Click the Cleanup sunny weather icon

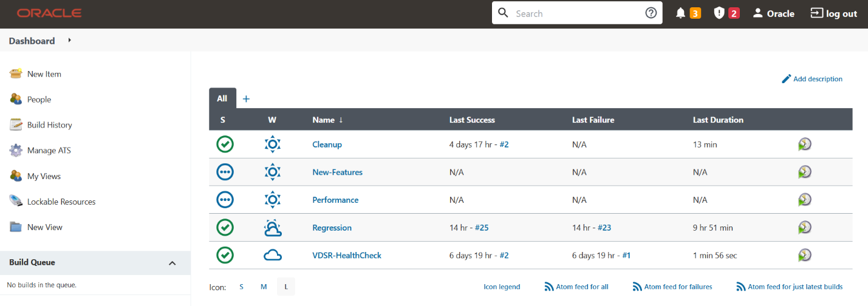273,144
